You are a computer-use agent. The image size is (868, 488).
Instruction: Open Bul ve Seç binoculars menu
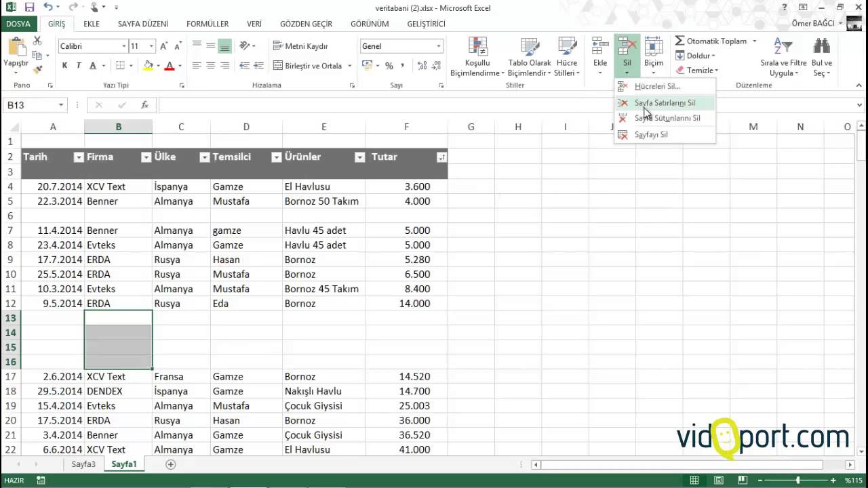(821, 57)
